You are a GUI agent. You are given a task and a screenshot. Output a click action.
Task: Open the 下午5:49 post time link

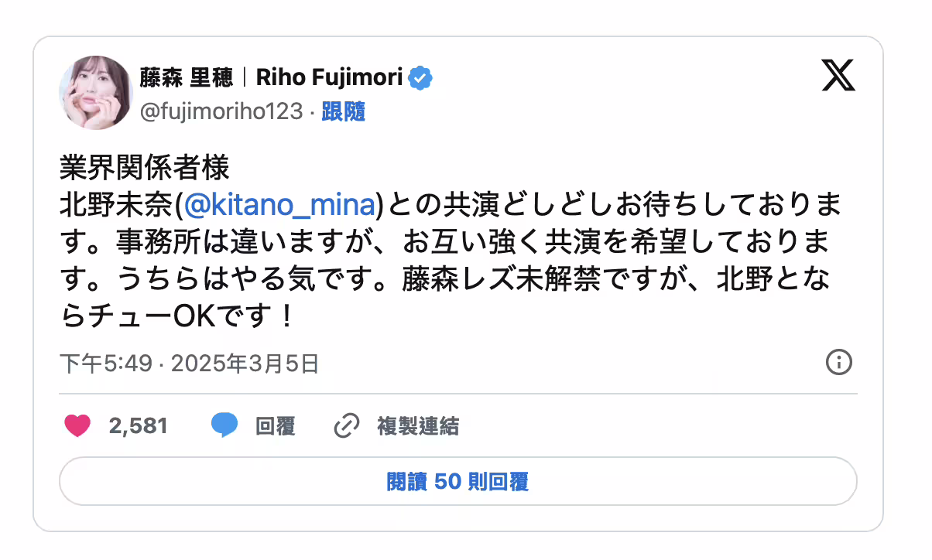point(105,364)
